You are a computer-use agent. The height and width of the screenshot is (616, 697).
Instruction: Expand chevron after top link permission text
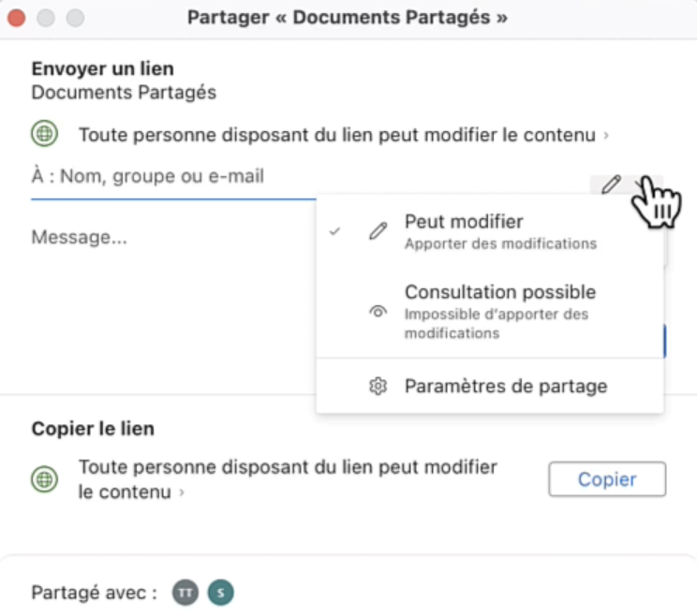(606, 136)
